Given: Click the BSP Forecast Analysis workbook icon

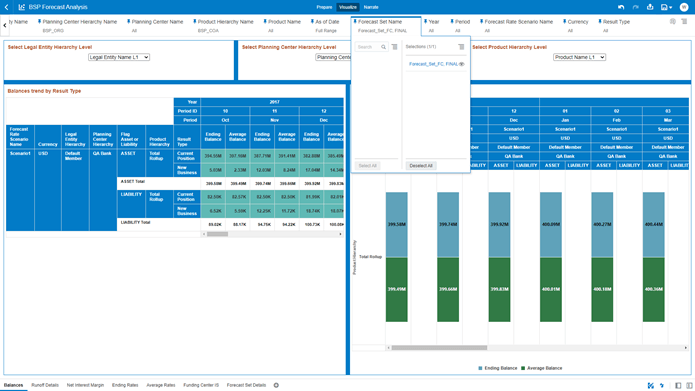Looking at the screenshot, I should point(21,7).
